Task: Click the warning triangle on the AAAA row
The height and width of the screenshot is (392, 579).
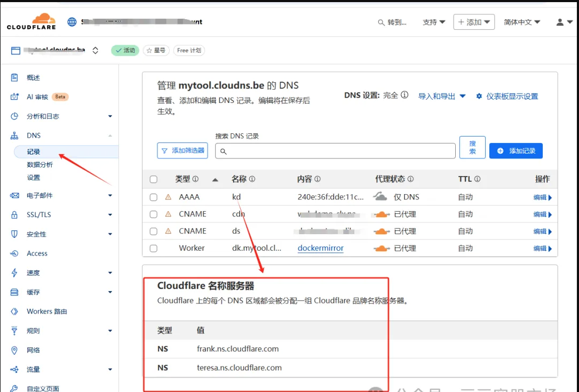Action: click(168, 197)
